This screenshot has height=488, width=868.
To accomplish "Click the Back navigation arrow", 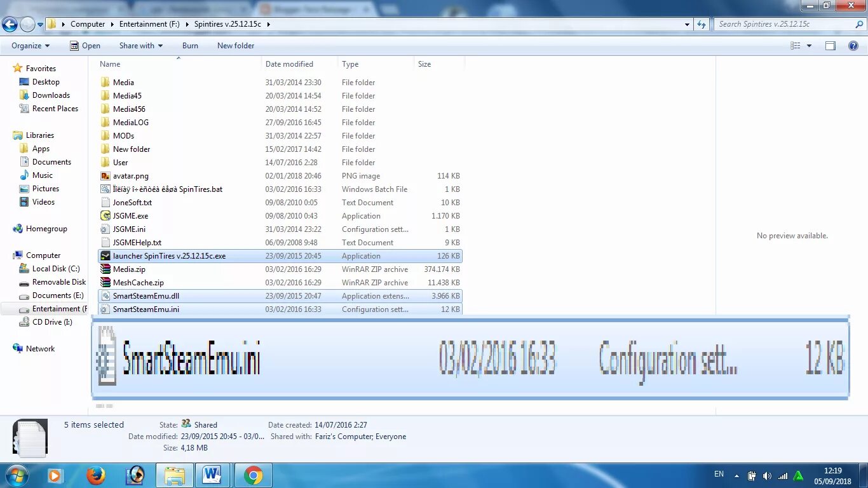I will [10, 24].
